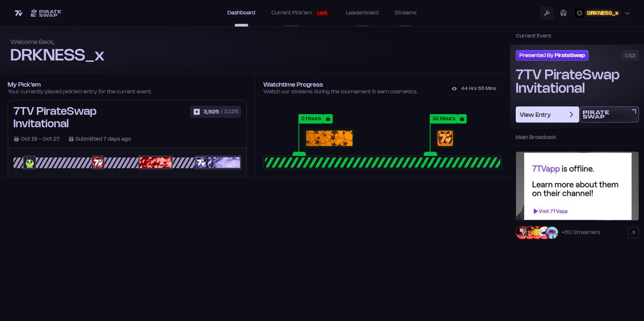This screenshot has width=644, height=321.
Task: Open the Streams tab
Action: 405,12
